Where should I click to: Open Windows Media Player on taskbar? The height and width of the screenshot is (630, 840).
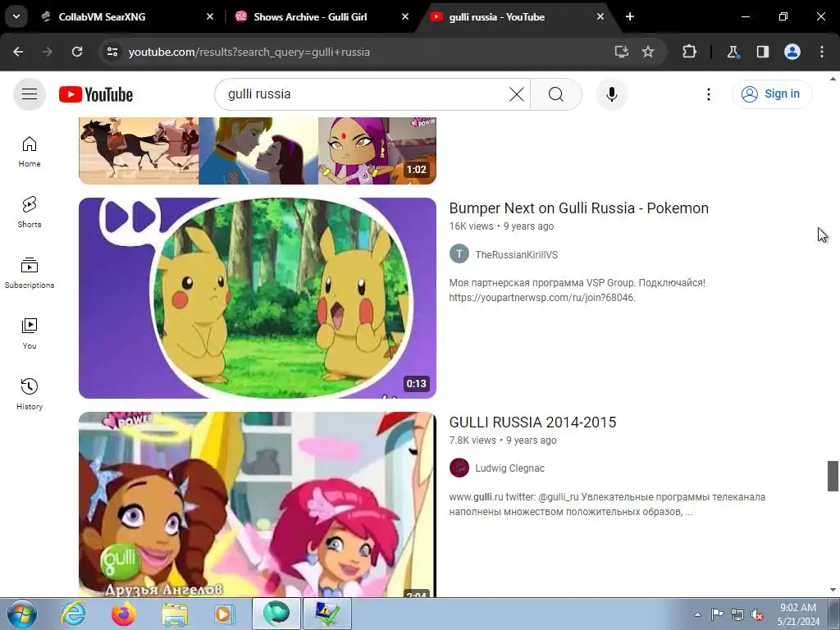click(x=223, y=614)
